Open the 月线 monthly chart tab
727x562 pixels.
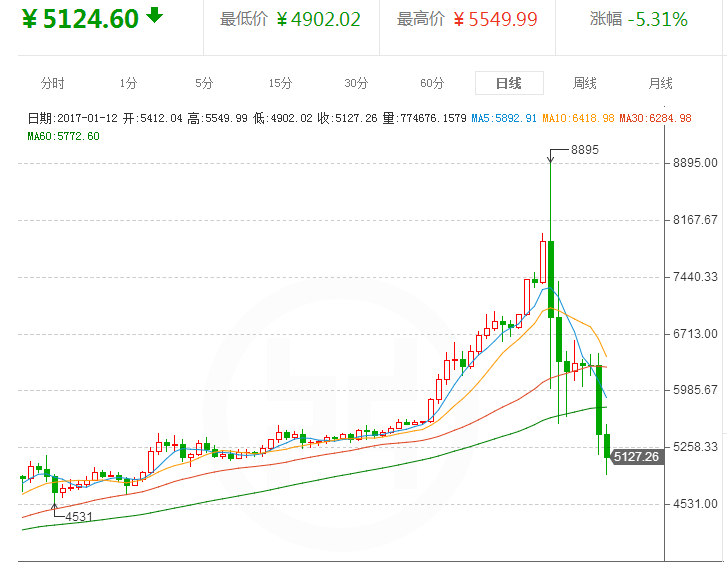coord(660,83)
